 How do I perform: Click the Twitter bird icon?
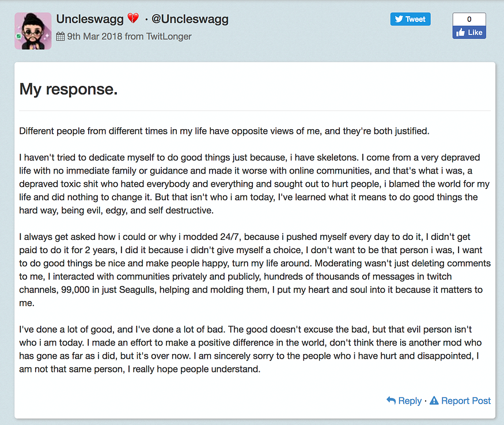tap(399, 19)
